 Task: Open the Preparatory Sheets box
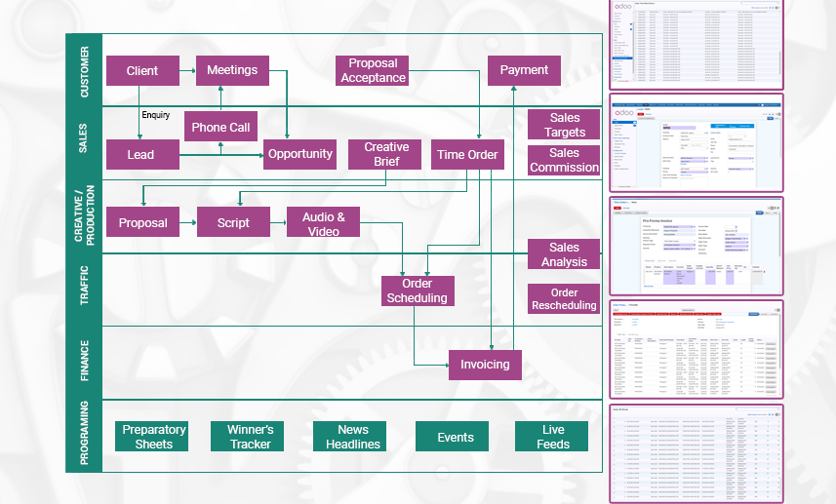(151, 437)
